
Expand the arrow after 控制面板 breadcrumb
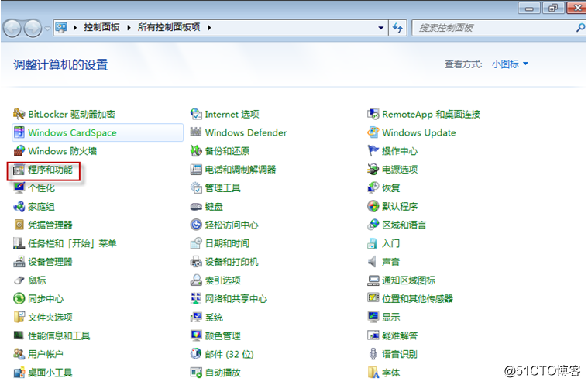tap(129, 27)
